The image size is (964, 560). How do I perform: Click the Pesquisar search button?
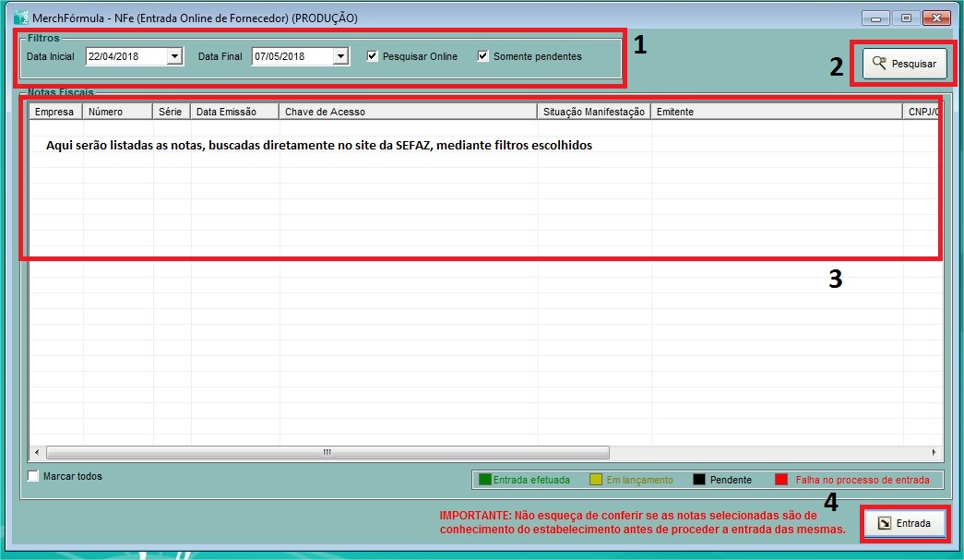click(904, 64)
